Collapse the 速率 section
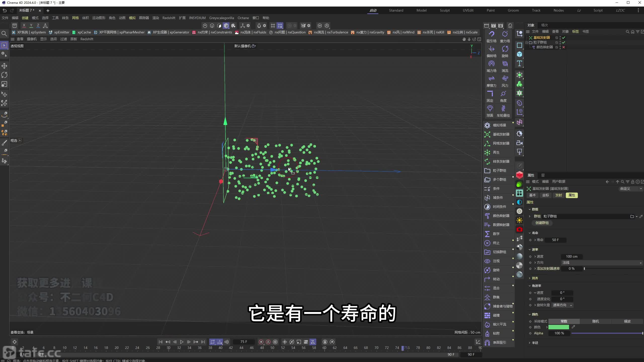 (530, 250)
